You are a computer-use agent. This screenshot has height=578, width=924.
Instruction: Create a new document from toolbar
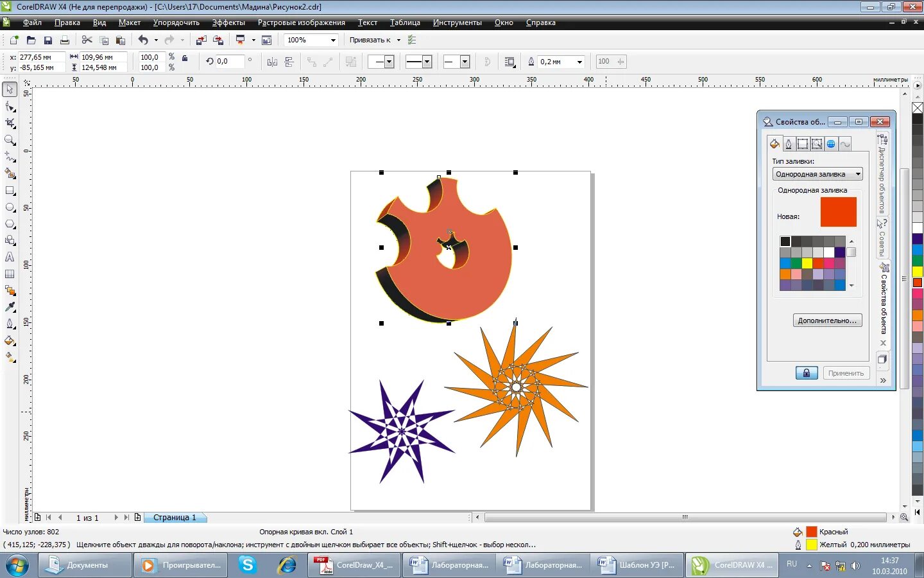click(14, 40)
